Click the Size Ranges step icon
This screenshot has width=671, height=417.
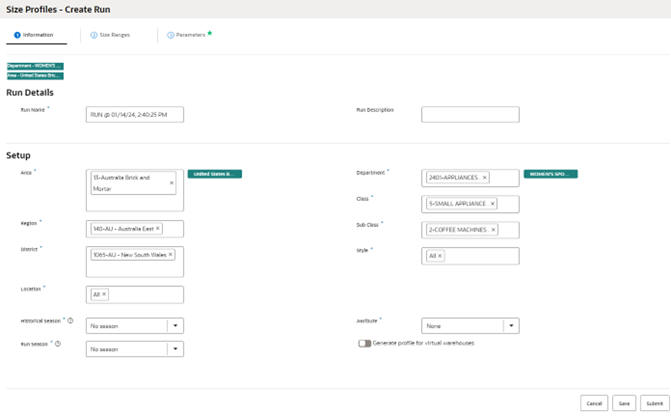click(x=94, y=35)
